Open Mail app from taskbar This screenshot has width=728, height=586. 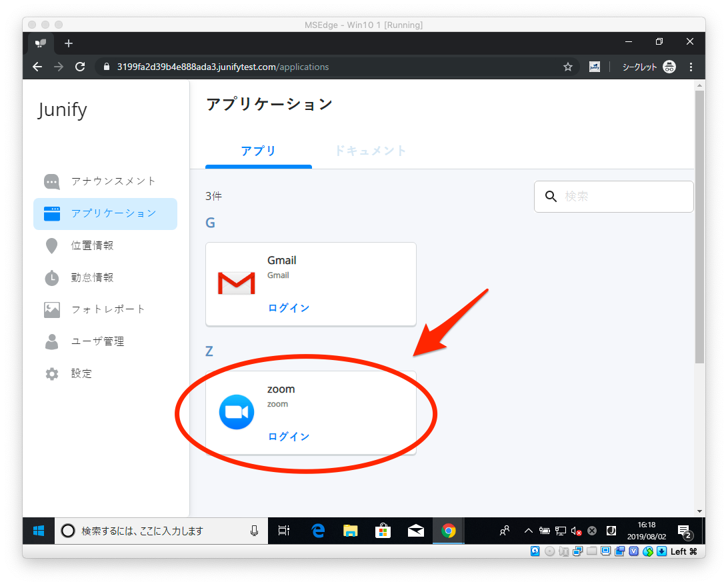tap(415, 531)
